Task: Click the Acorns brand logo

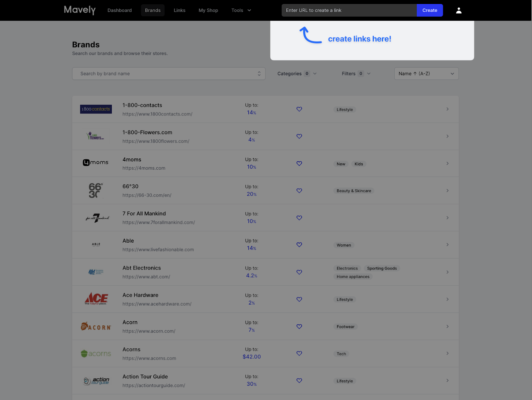Action: [x=96, y=353]
